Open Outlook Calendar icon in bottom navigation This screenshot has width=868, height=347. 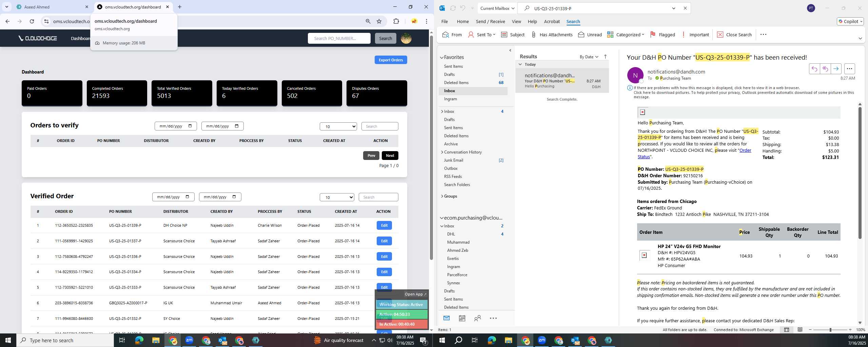462,318
